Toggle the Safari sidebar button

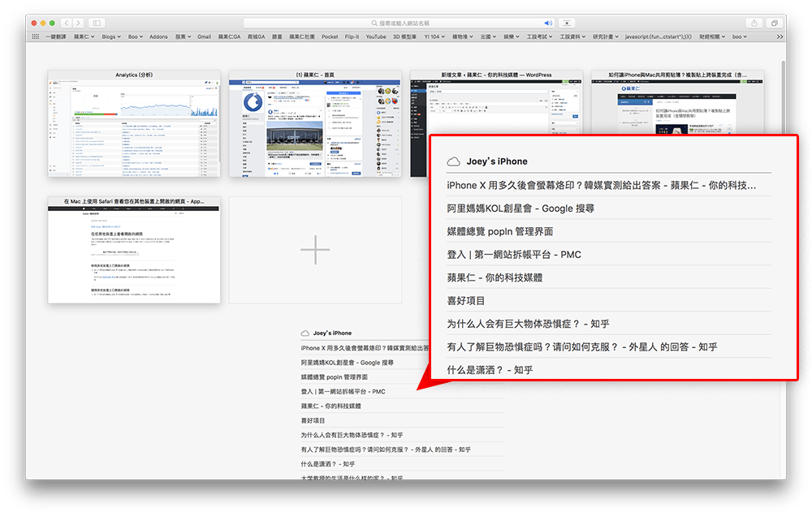pyautogui.click(x=97, y=23)
